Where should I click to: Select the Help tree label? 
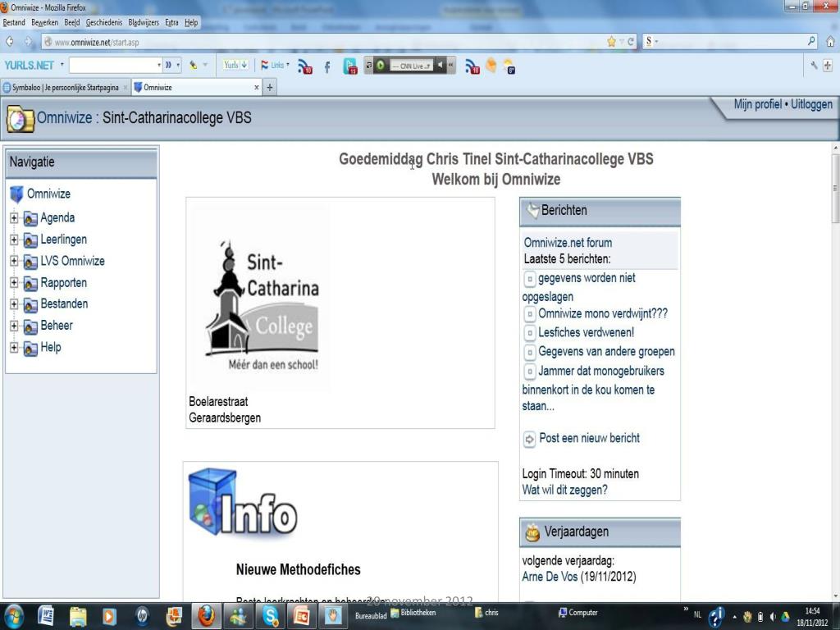(x=51, y=347)
